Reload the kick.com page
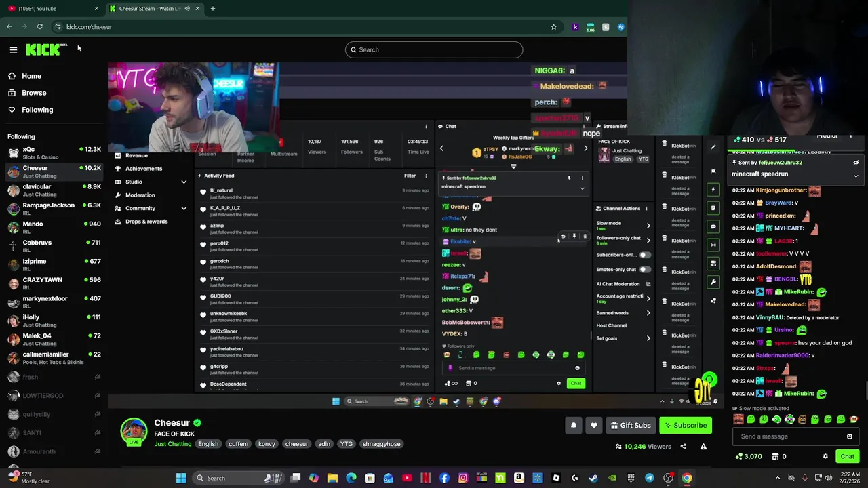The width and height of the screenshot is (868, 488). 39,27
